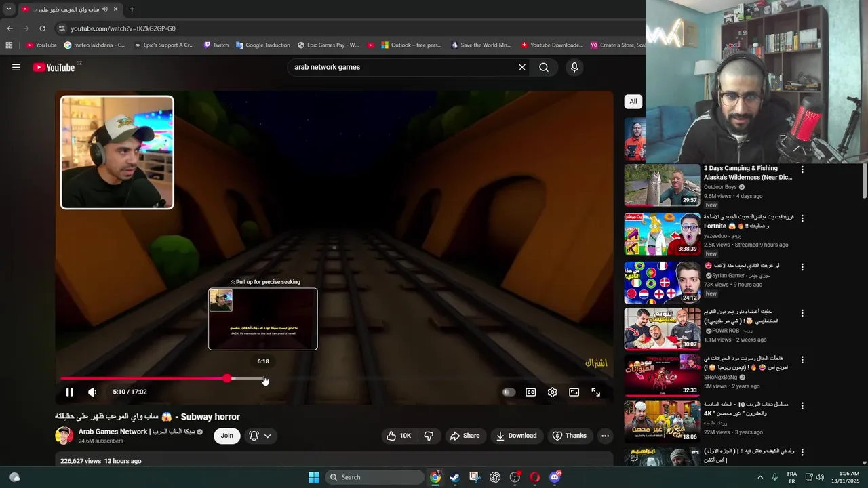Open the Arab Games Network channel name
868x488 pixels.
[137, 432]
